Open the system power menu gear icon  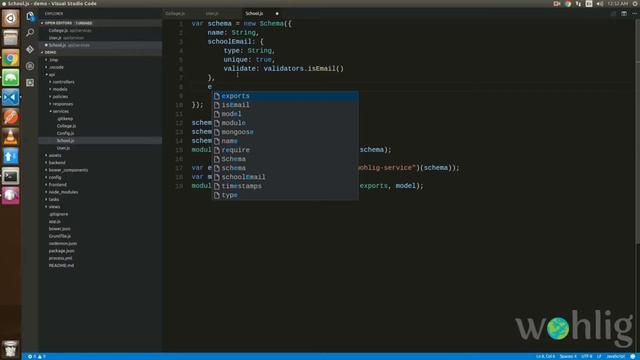pos(636,4)
